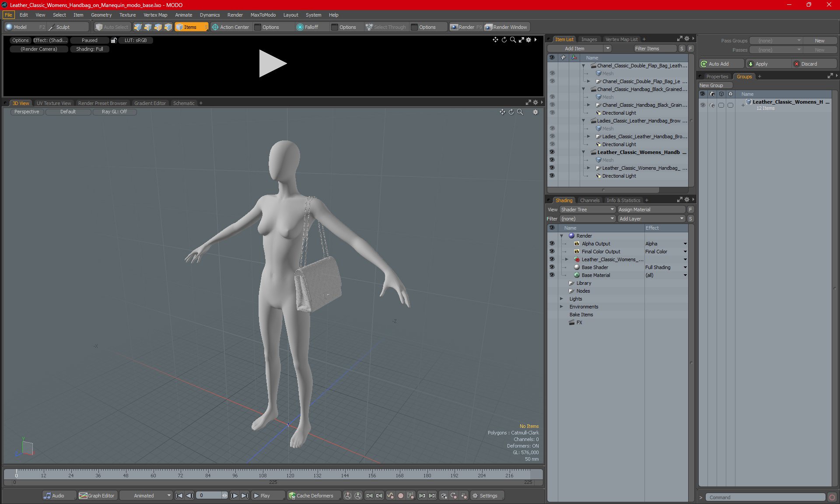Open Geometry menu
840x504 pixels.
pyautogui.click(x=101, y=15)
